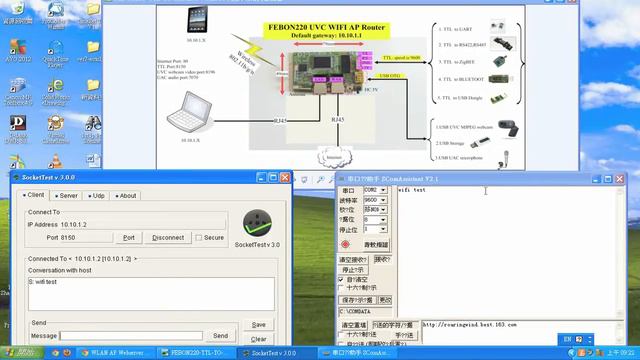Click the close-port button beside red indicator

[375, 245]
